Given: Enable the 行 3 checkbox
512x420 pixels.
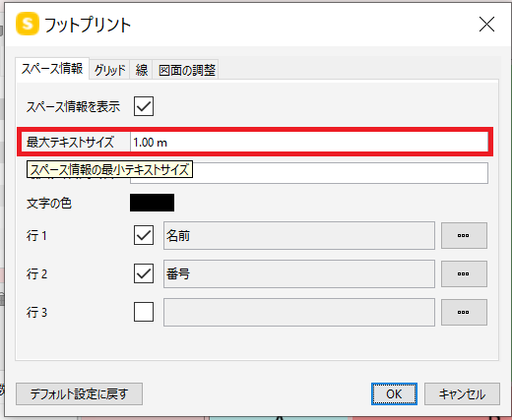Looking at the screenshot, I should pyautogui.click(x=144, y=312).
